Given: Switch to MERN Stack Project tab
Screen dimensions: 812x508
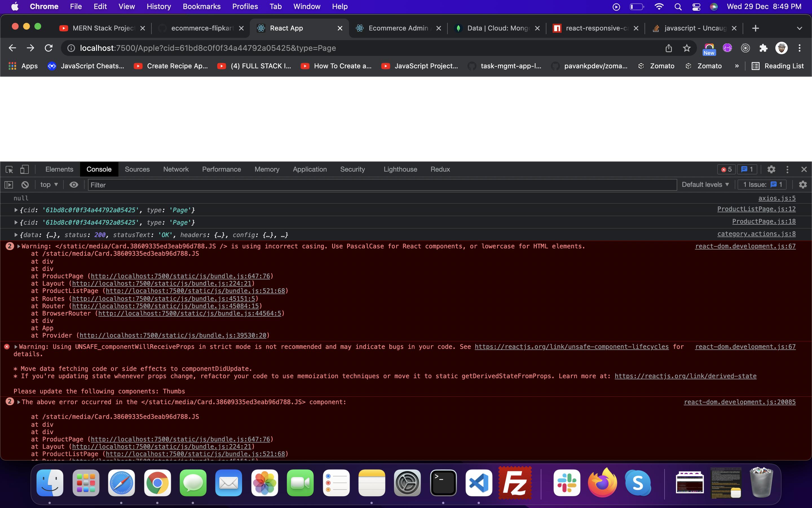Looking at the screenshot, I should pos(102,28).
